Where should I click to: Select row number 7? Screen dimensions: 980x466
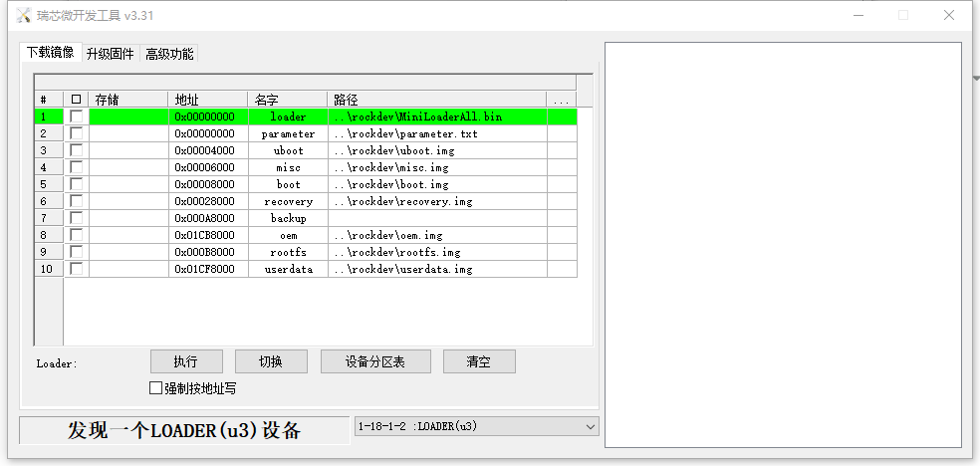click(49, 218)
